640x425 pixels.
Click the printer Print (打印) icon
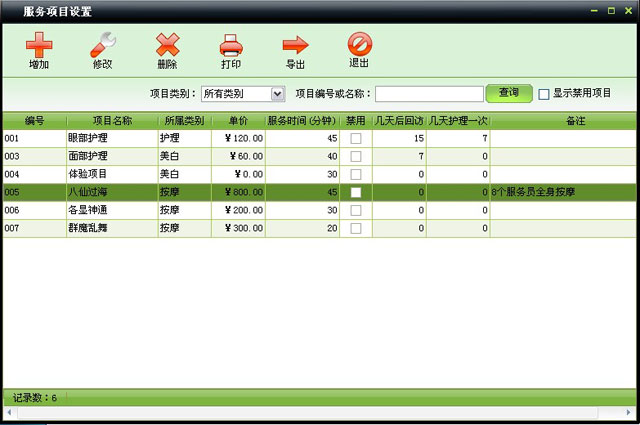pyautogui.click(x=231, y=45)
